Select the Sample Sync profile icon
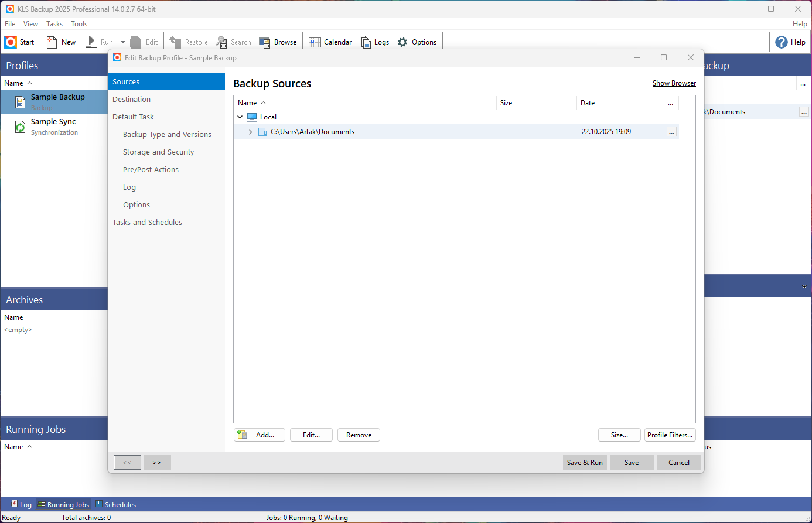Viewport: 812px width, 523px height. [x=21, y=127]
